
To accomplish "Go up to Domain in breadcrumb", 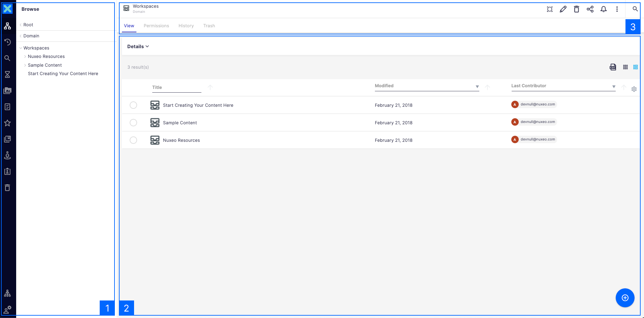I will [x=31, y=36].
